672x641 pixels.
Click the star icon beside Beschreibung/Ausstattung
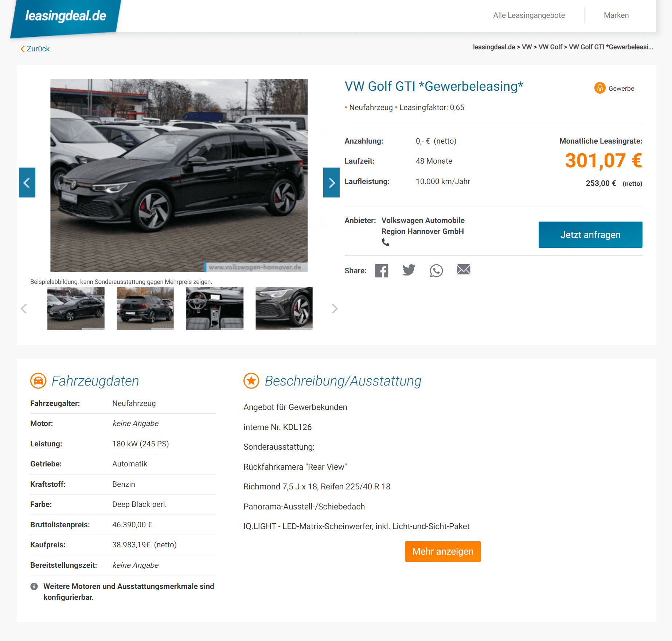pyautogui.click(x=251, y=381)
